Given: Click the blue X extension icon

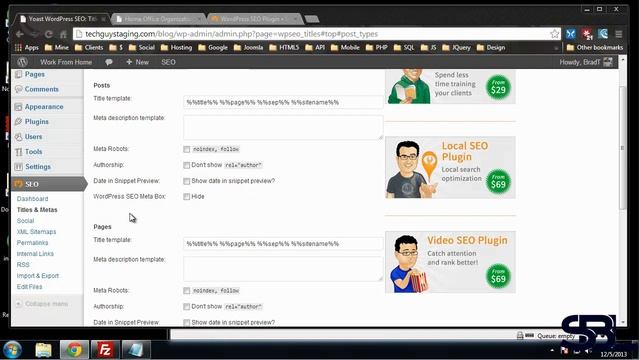Looking at the screenshot, I should click(571, 34).
